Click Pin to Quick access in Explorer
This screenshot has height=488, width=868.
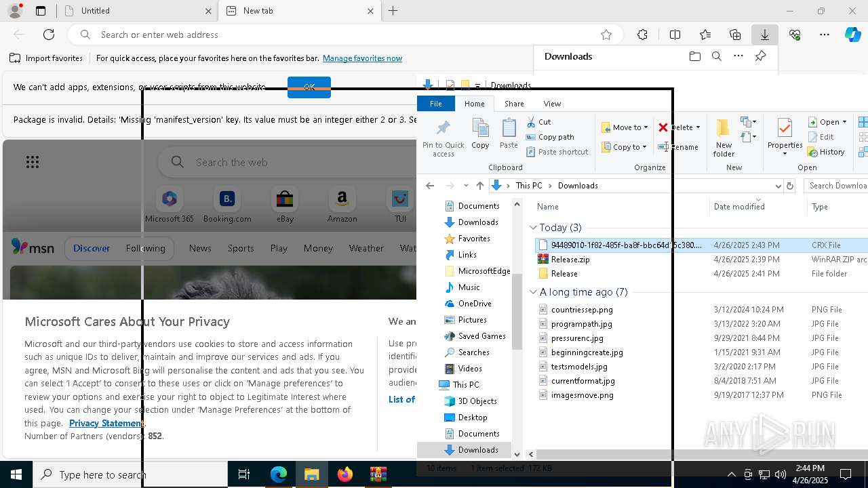[443, 138]
